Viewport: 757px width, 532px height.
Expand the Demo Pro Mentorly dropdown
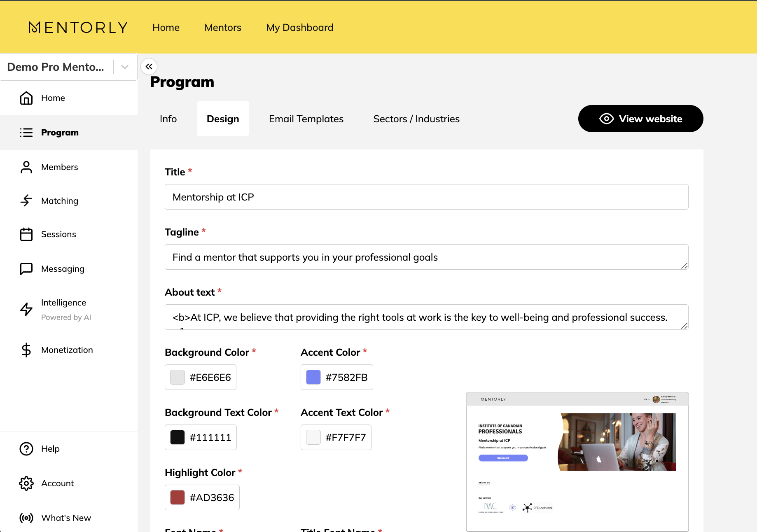[124, 67]
